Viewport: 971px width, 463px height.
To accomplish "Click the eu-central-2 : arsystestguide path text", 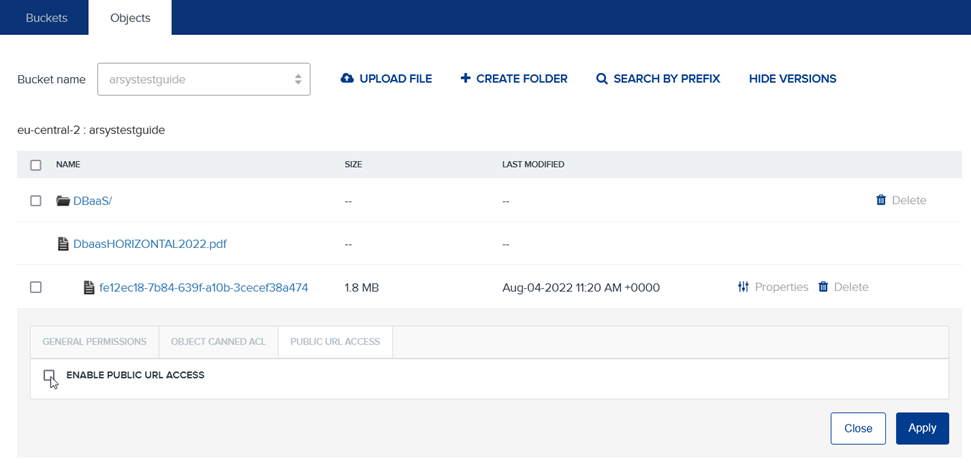I will click(91, 131).
